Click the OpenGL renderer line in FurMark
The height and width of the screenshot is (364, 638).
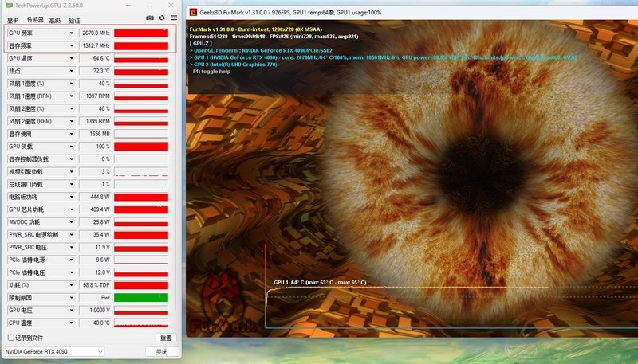(262, 50)
